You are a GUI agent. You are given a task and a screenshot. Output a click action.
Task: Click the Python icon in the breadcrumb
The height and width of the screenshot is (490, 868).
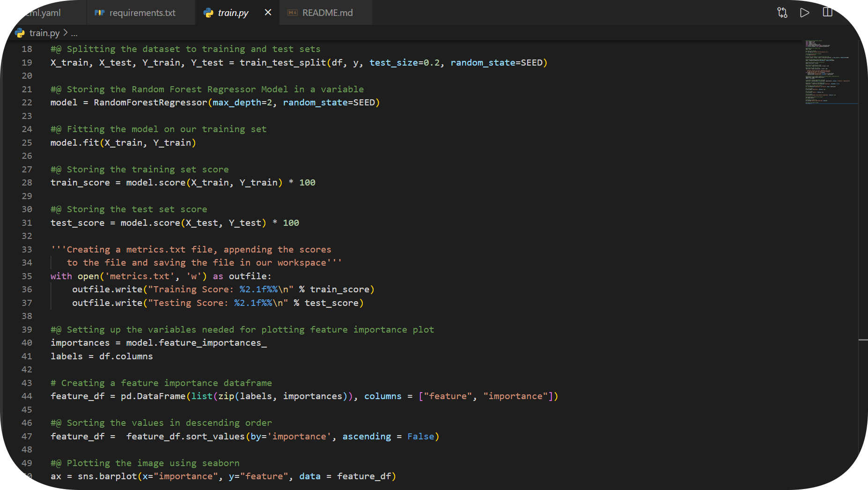click(20, 33)
